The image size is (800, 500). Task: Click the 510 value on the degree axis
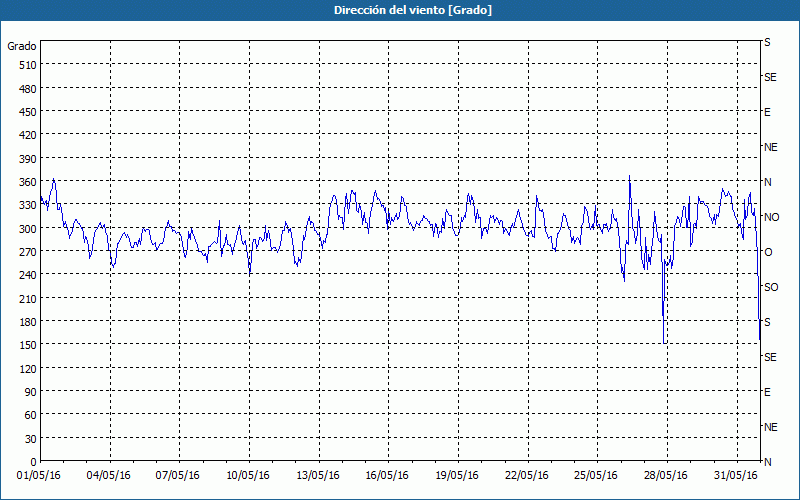[28, 65]
